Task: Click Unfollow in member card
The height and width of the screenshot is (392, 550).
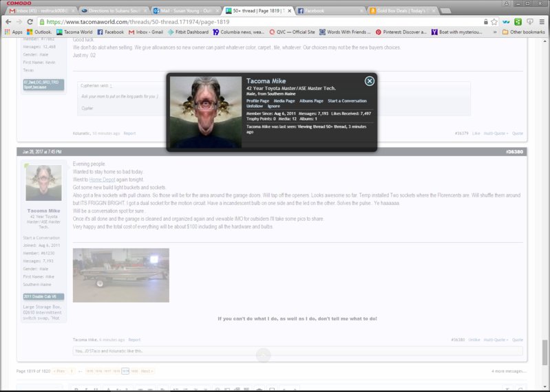Action: tap(255, 106)
